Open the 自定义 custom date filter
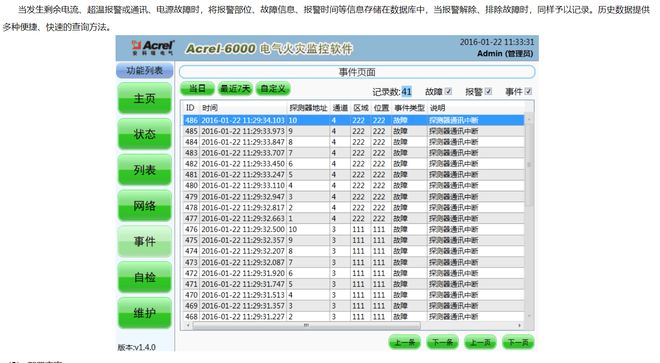660x363 pixels. click(x=273, y=88)
